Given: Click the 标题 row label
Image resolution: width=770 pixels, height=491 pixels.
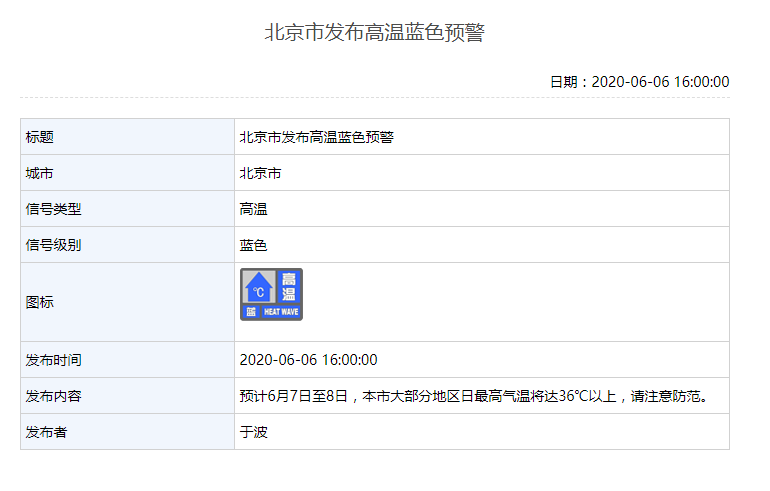Looking at the screenshot, I should point(40,137).
